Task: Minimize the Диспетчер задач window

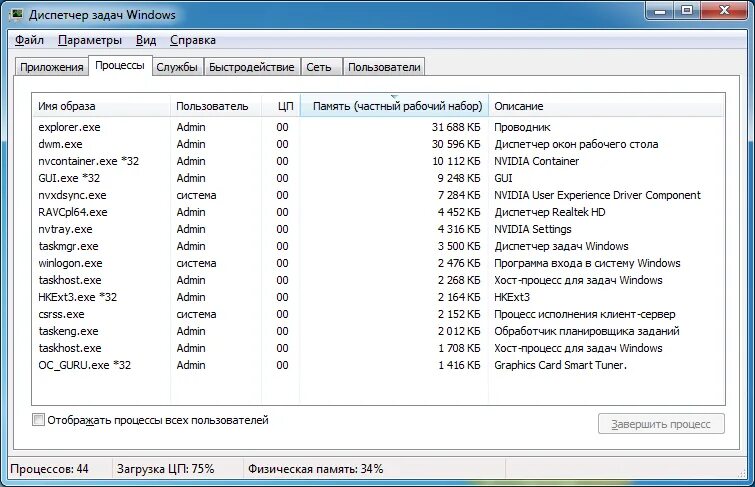Action: tap(660, 11)
